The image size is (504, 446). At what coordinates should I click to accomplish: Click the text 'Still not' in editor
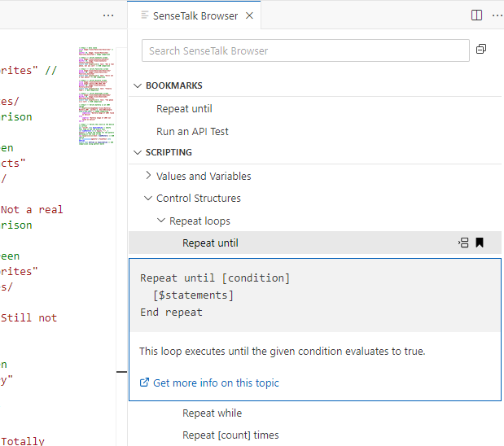point(28,317)
